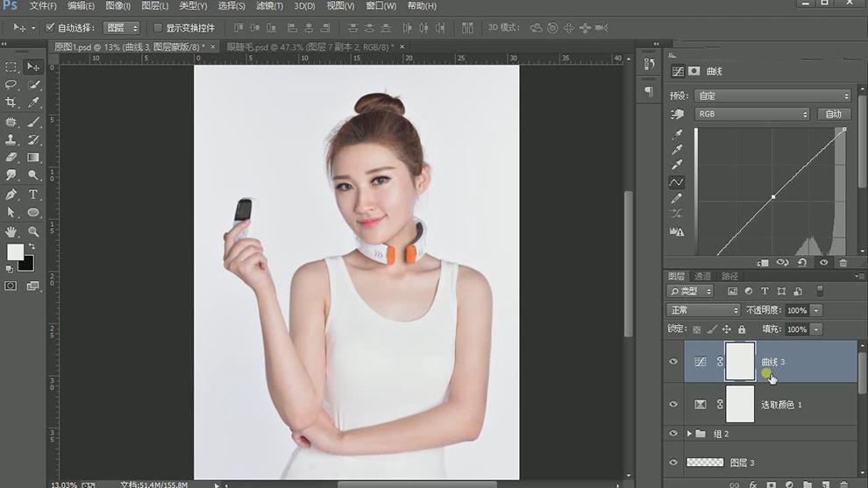Open the RGB channel dropdown
868x488 pixels.
[751, 114]
